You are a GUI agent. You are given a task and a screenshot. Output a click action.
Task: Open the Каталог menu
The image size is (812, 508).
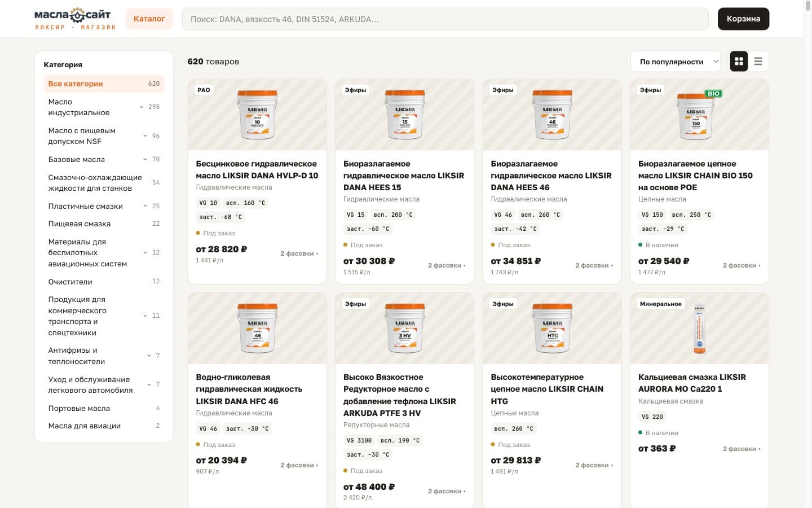149,19
